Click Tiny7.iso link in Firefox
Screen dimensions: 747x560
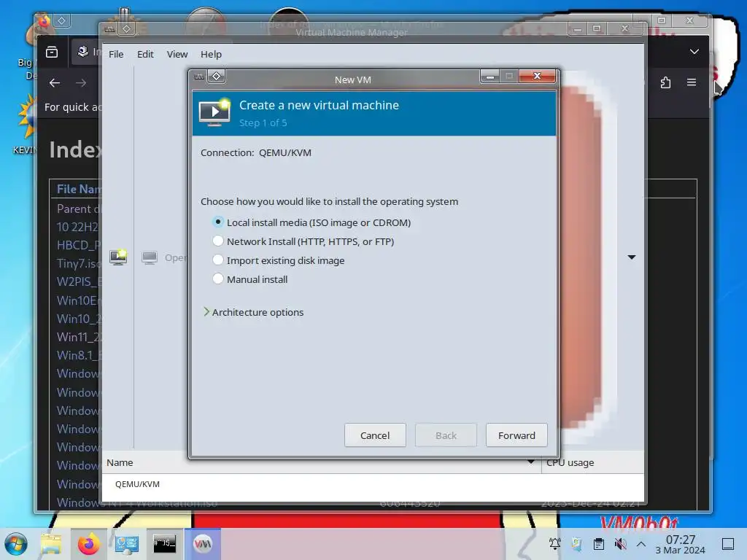tap(79, 263)
